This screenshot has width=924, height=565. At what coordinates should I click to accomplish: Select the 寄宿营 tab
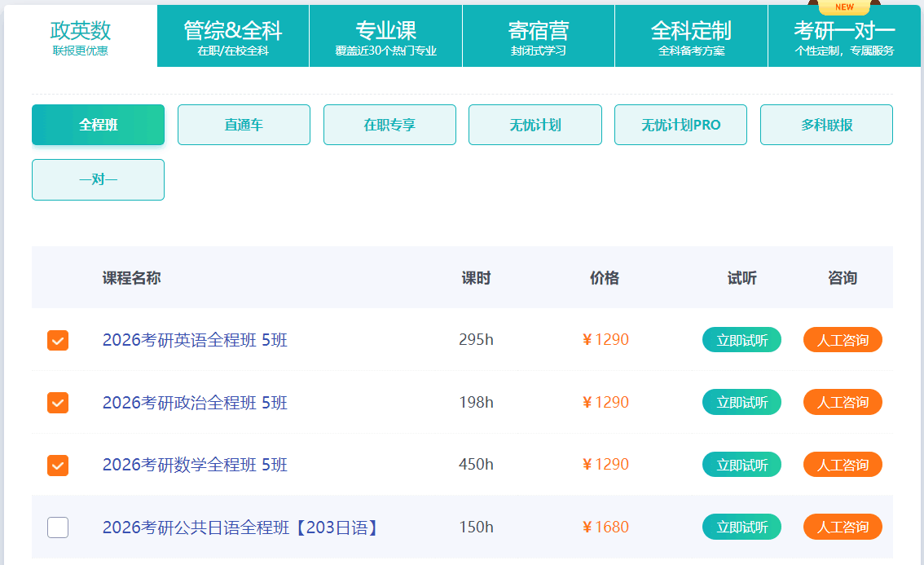tap(539, 38)
